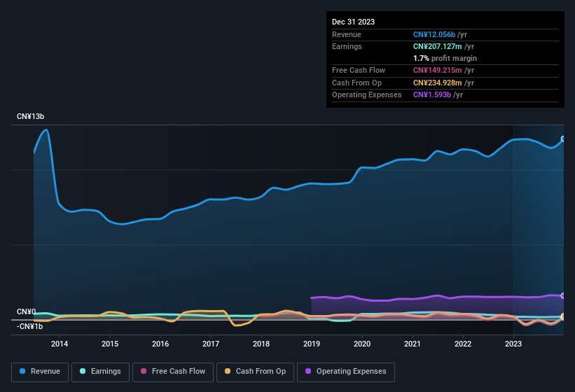Screen dimensions: 575x392
Task: Click the Free Cash Flow label in tooltip
Action: [359, 70]
